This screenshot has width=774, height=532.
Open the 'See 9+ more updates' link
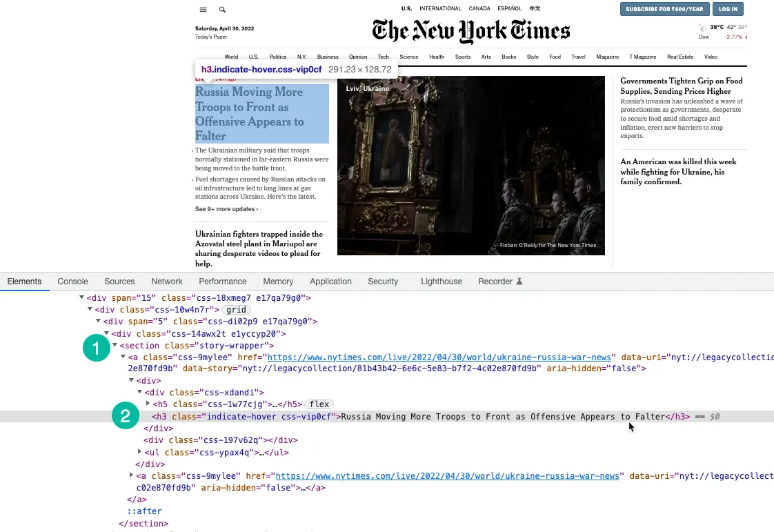coord(226,209)
